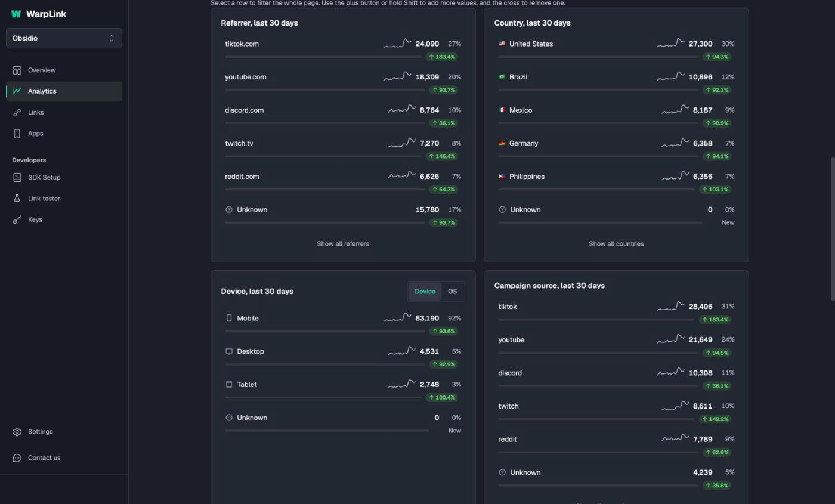Click the Mobile device icon

point(228,319)
